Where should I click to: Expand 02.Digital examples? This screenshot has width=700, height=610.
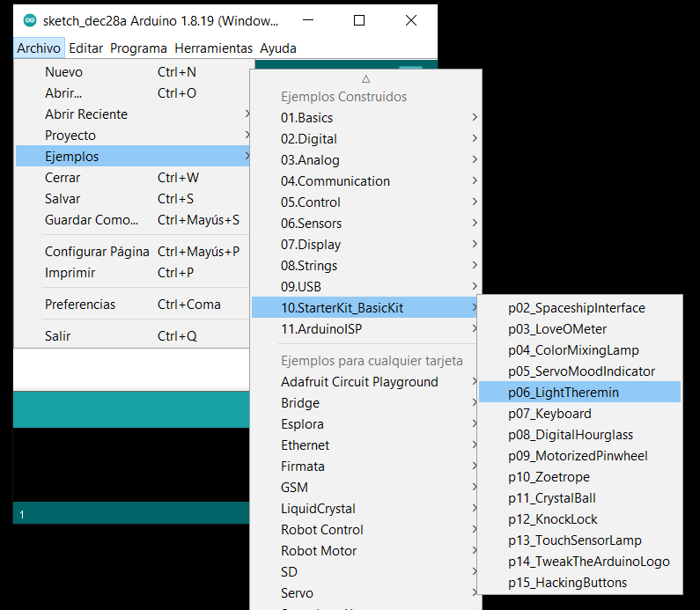tap(366, 139)
